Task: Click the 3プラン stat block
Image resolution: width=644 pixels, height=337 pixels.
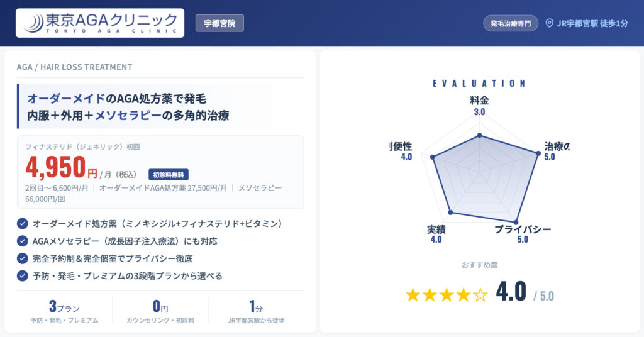Action: tap(64, 312)
